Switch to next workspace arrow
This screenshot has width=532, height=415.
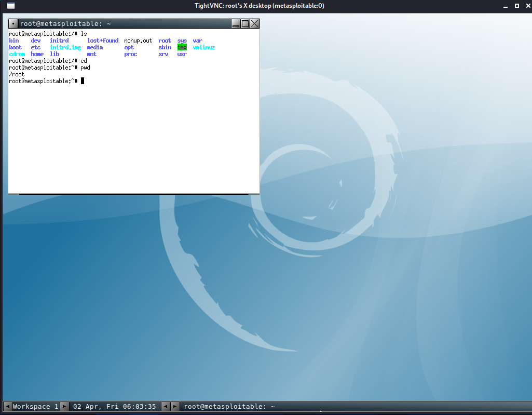pos(64,406)
